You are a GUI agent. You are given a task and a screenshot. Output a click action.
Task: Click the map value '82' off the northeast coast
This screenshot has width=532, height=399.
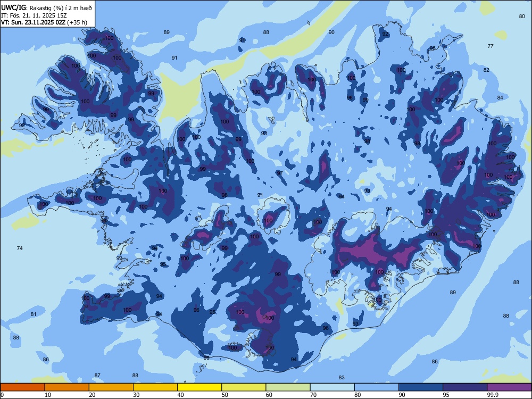(x=486, y=70)
